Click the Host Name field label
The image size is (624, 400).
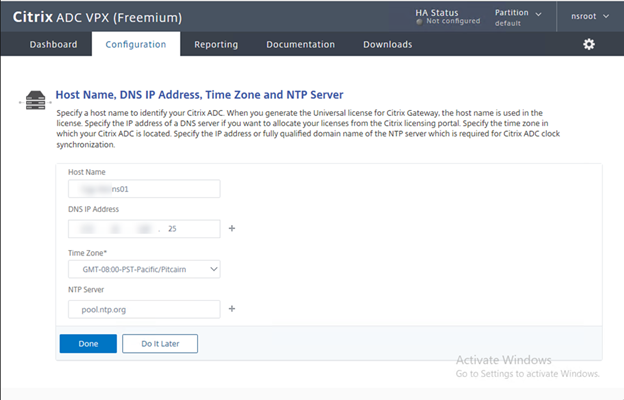87,172
